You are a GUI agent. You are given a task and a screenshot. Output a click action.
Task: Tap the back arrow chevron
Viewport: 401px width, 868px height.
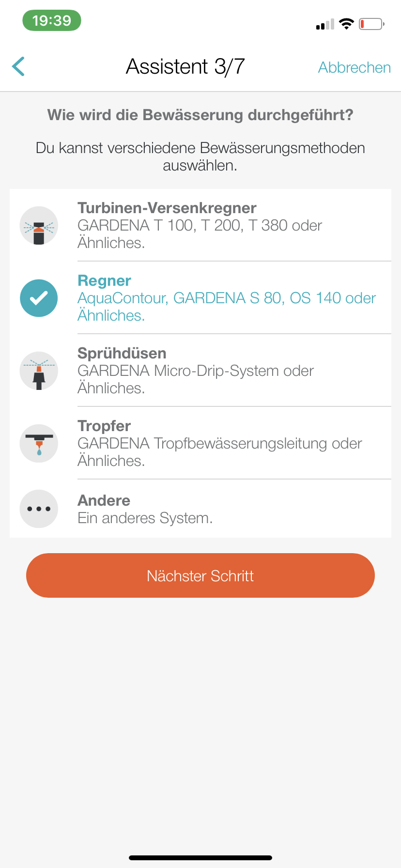pyautogui.click(x=18, y=66)
